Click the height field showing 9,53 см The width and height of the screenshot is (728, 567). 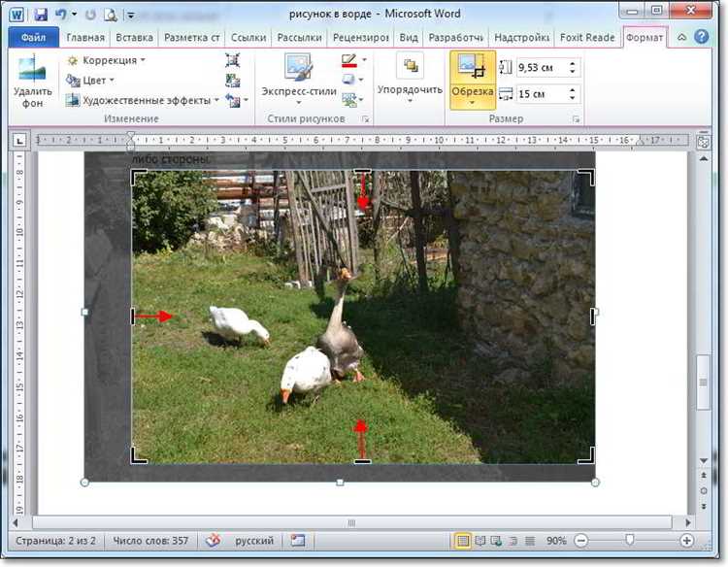(x=541, y=68)
